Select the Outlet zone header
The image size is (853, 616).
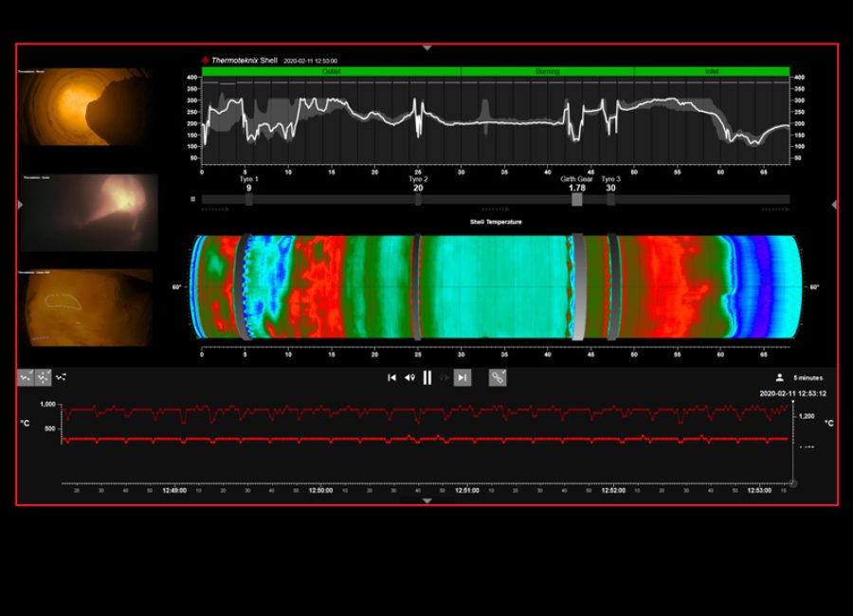(x=331, y=71)
